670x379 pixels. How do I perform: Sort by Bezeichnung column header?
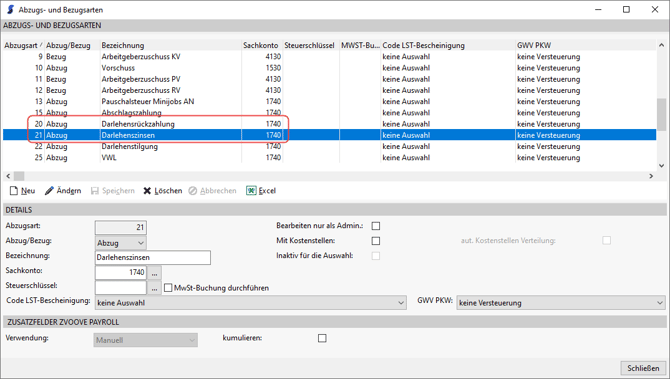pyautogui.click(x=170, y=45)
